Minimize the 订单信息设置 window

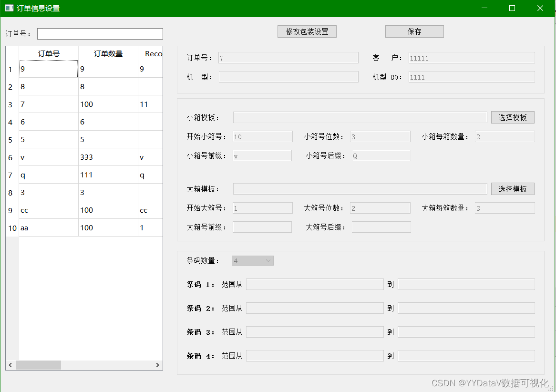pyautogui.click(x=484, y=8)
